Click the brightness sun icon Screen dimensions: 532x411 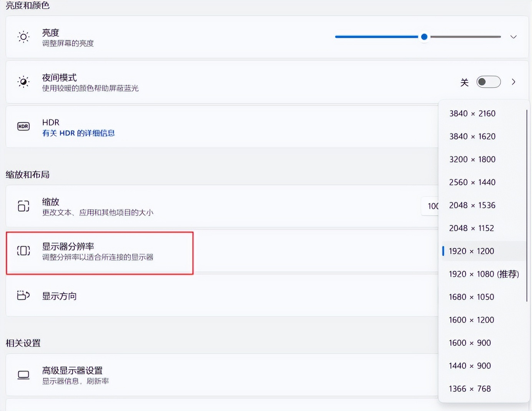23,37
